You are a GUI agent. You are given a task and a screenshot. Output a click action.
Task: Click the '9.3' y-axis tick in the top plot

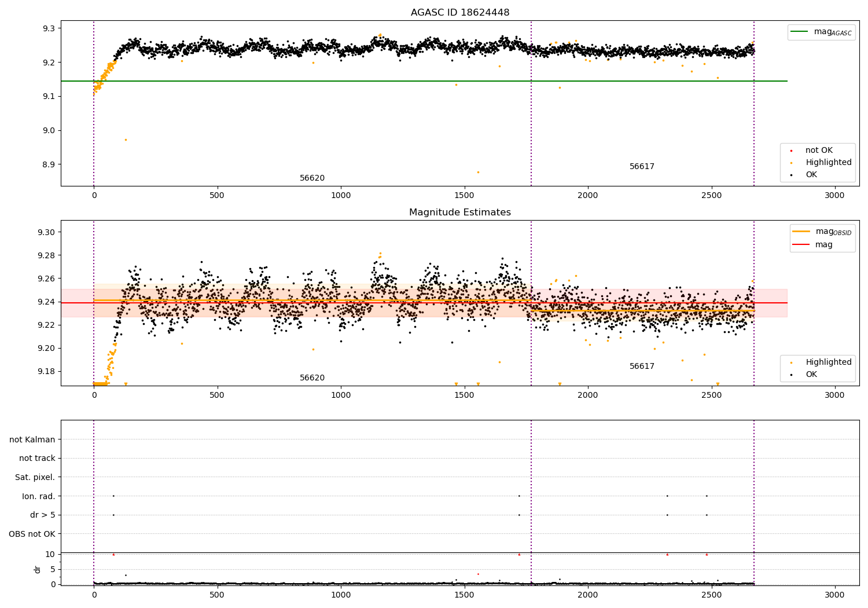pos(49,28)
